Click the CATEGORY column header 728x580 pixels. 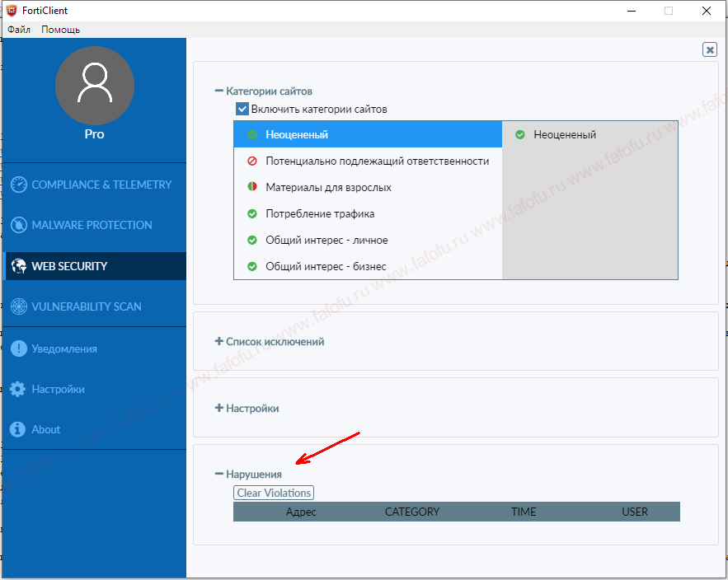coord(412,512)
